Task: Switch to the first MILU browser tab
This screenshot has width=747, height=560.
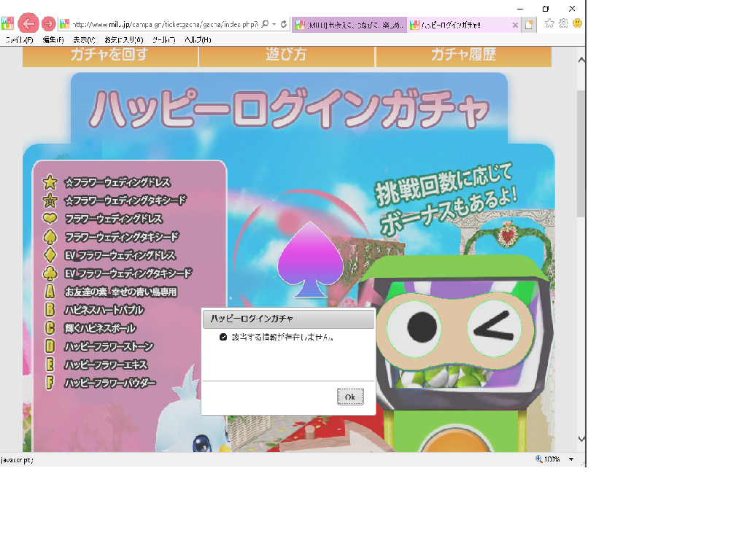Action: (349, 25)
